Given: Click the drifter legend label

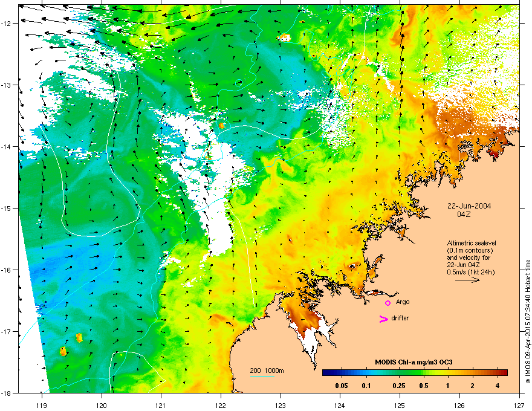Looking at the screenshot, I should pos(400,318).
